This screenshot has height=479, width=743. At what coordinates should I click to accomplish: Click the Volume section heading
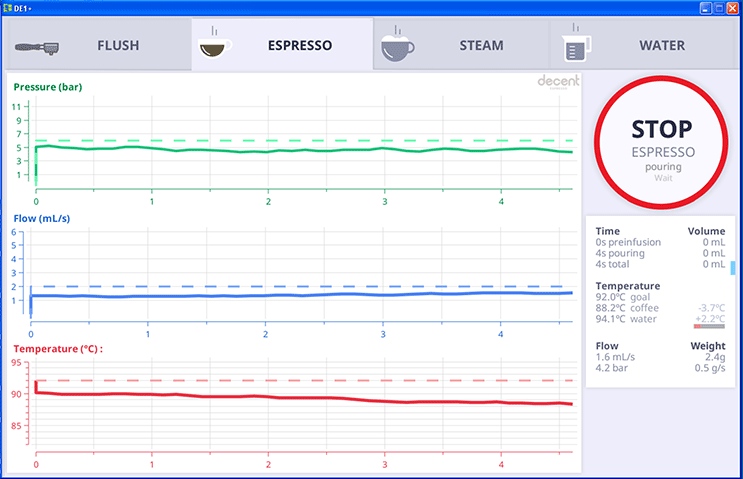point(706,231)
